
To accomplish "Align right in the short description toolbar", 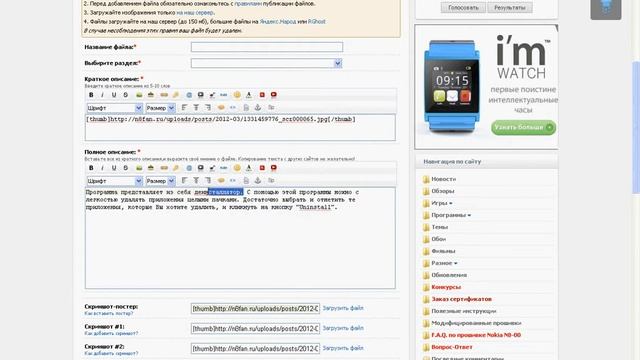I will (208, 107).
